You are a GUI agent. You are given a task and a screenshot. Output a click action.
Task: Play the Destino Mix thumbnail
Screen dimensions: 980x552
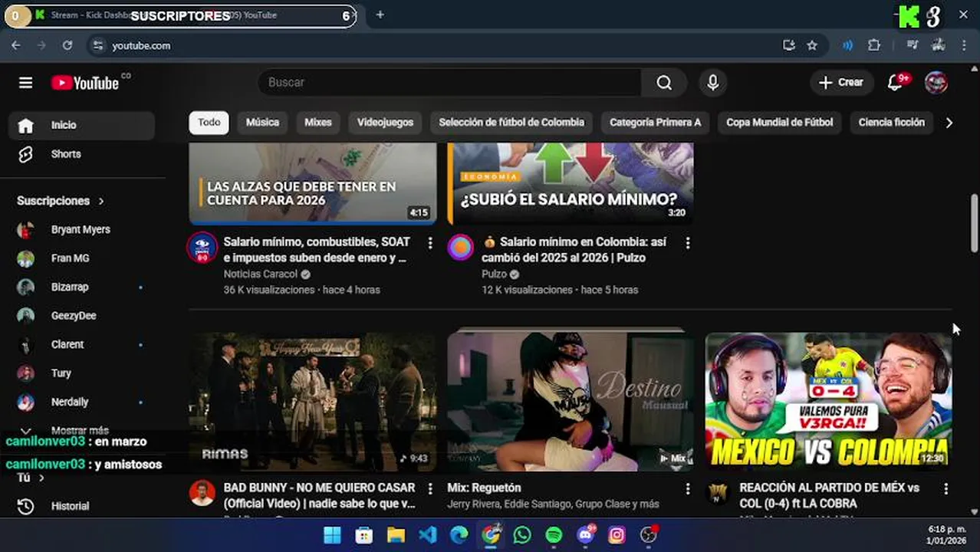tap(571, 401)
